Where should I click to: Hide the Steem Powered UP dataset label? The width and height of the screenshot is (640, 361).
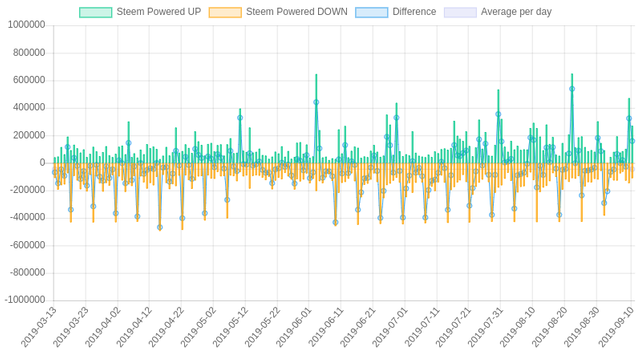tap(159, 12)
